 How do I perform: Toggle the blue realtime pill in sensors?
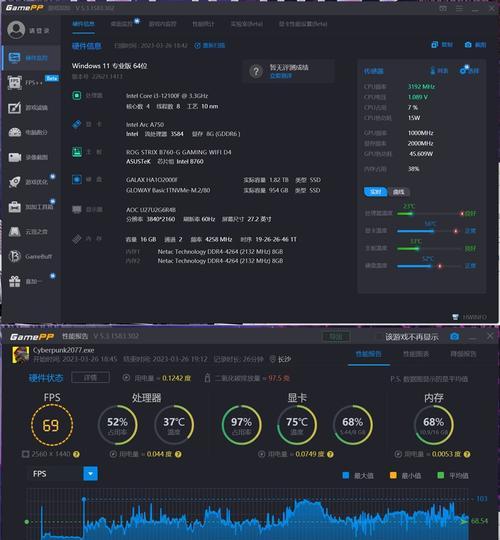click(375, 192)
